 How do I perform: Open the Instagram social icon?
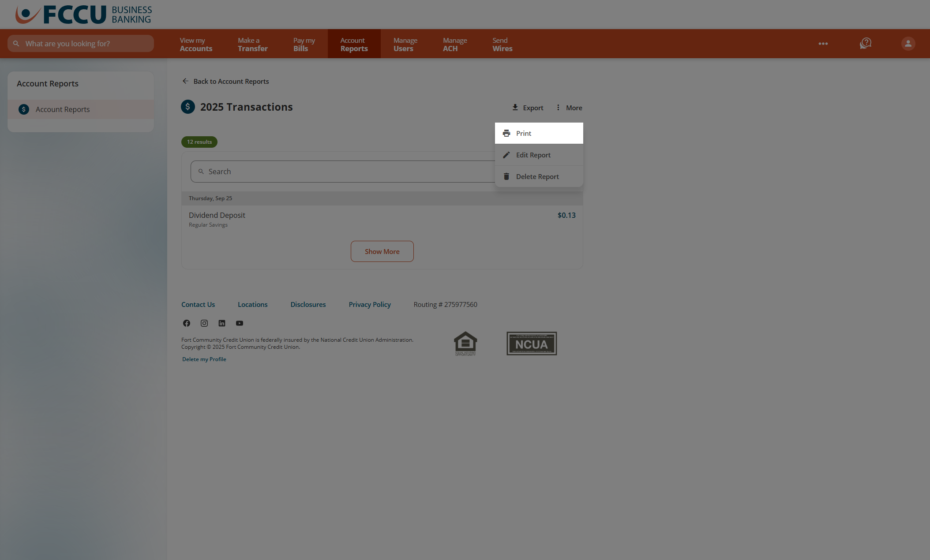204,323
